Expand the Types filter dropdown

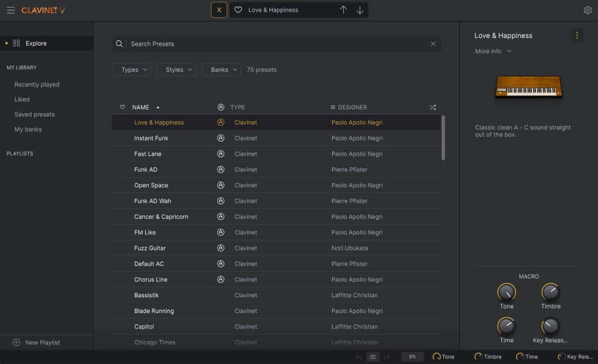[x=132, y=70]
